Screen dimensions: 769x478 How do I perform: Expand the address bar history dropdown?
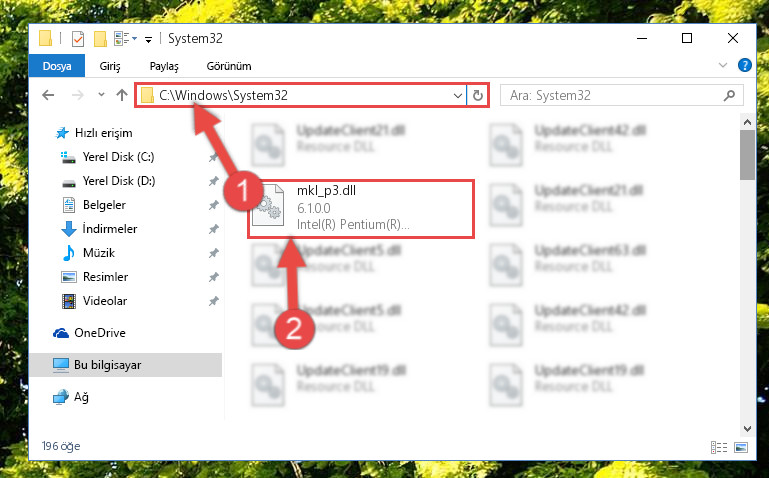(x=458, y=96)
